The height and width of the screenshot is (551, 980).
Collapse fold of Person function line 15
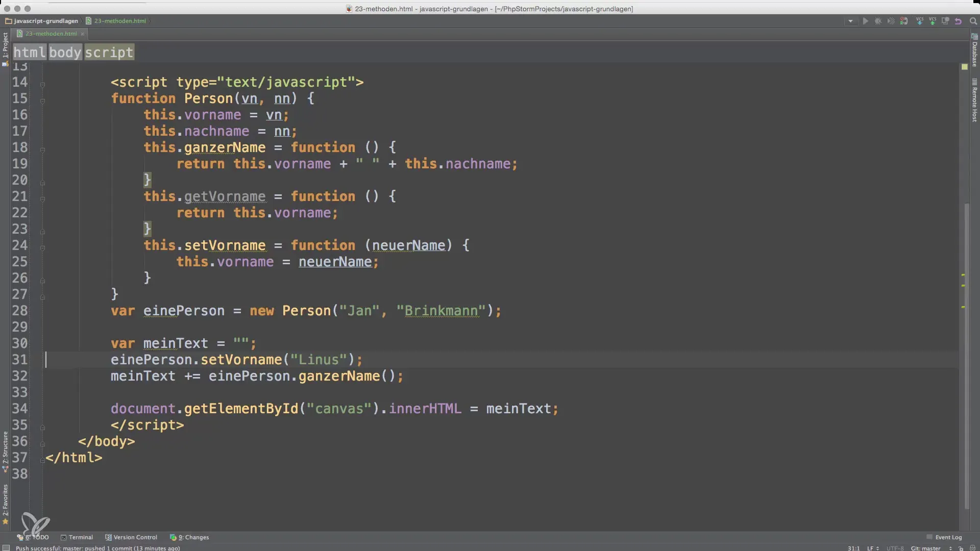click(x=42, y=101)
